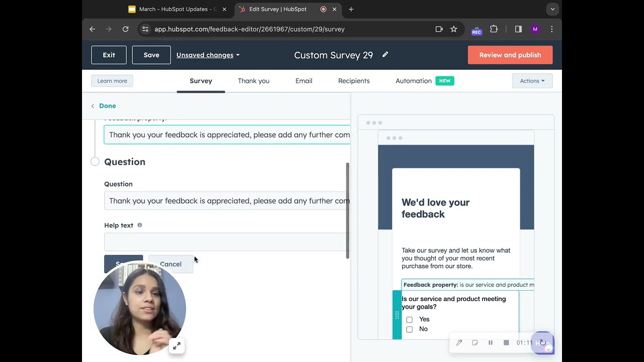Click the survey question text in preview
Viewport: 644px width, 362px height.
click(x=454, y=303)
